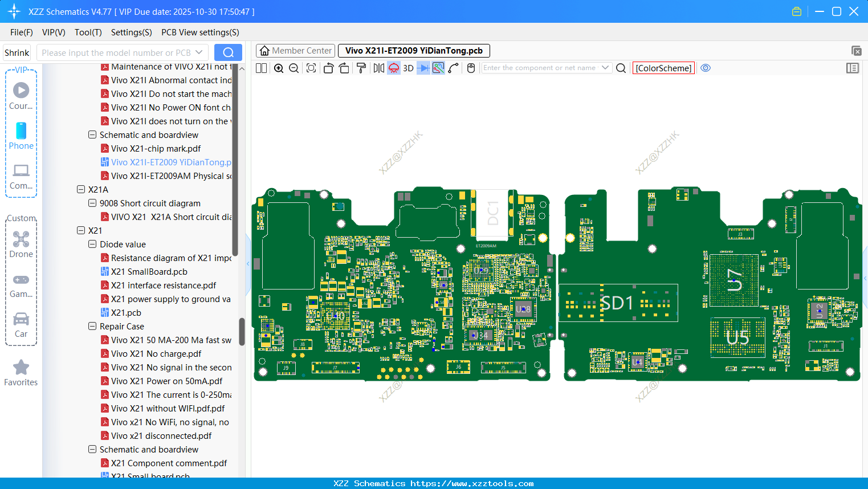
Task: Open the Tool(T) menu
Action: [88, 32]
